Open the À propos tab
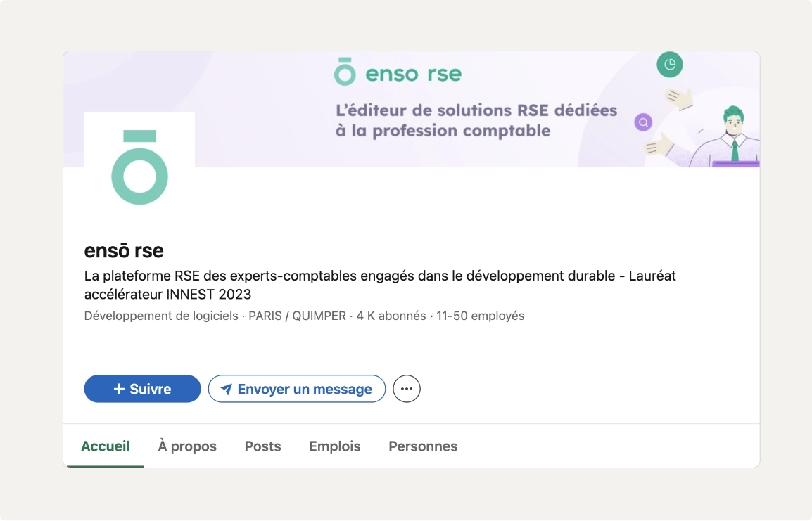 coord(187,446)
